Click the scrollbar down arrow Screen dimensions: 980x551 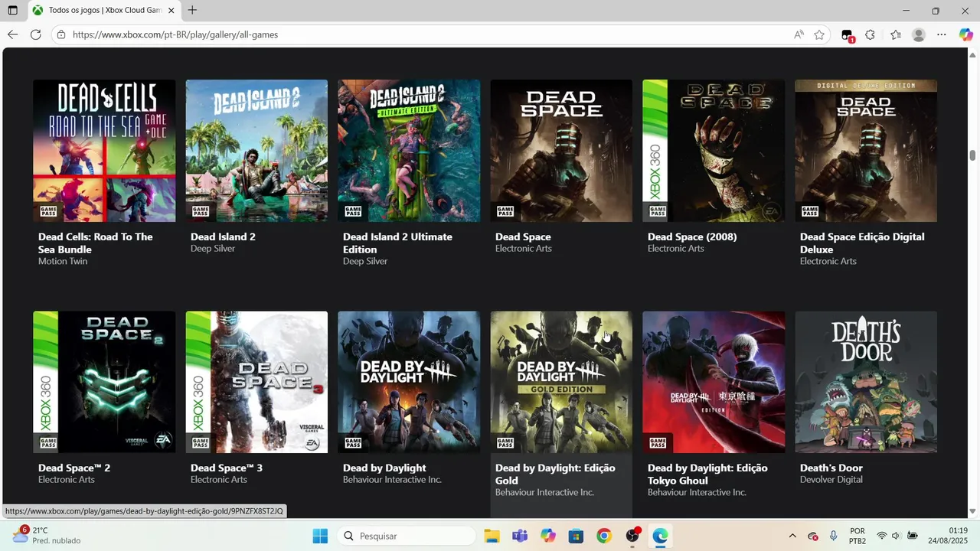point(973,511)
